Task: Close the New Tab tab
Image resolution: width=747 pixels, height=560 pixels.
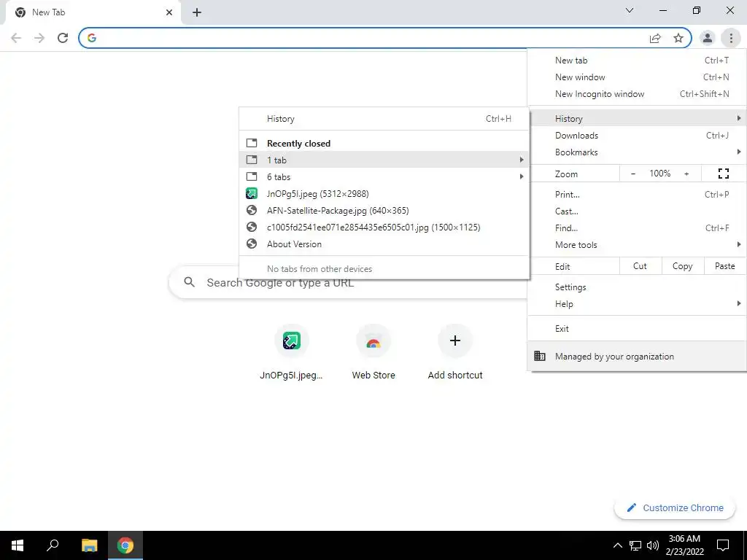Action: pyautogui.click(x=169, y=12)
